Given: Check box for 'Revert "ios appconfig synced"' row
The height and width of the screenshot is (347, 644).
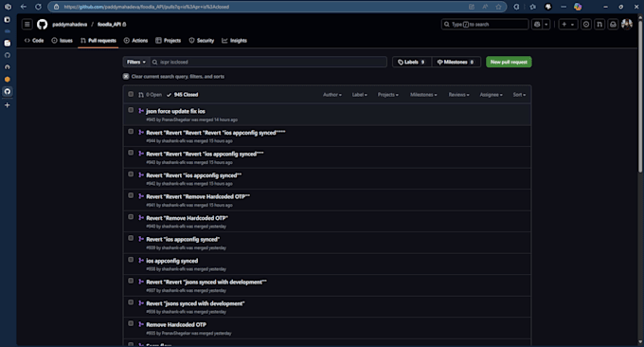Looking at the screenshot, I should click(131, 238).
